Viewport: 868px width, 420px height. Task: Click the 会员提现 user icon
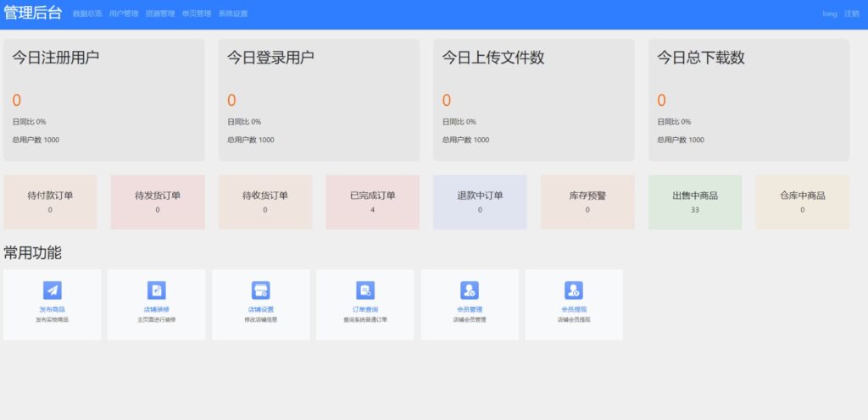click(574, 290)
